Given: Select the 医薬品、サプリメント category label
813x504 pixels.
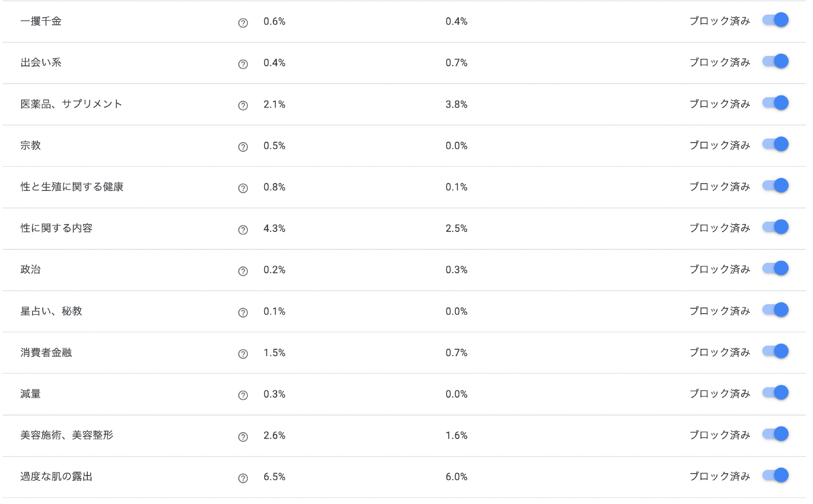Looking at the screenshot, I should 71,104.
